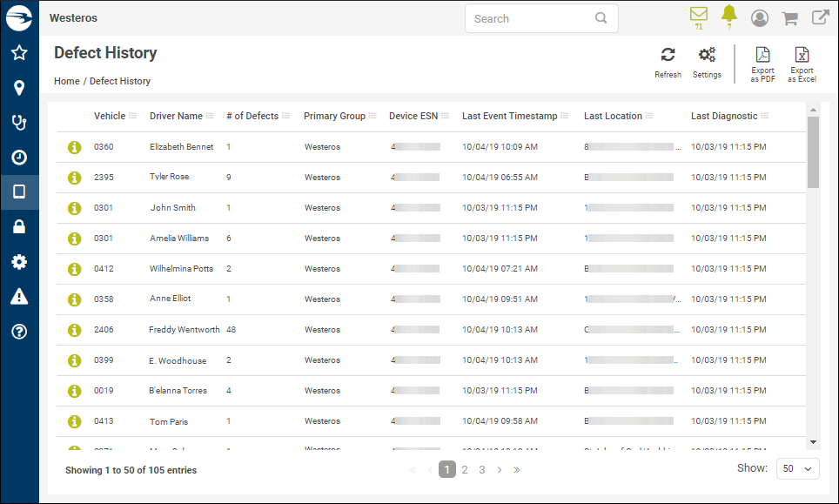
Task: Open Device ESN column menu icon
Action: (446, 116)
